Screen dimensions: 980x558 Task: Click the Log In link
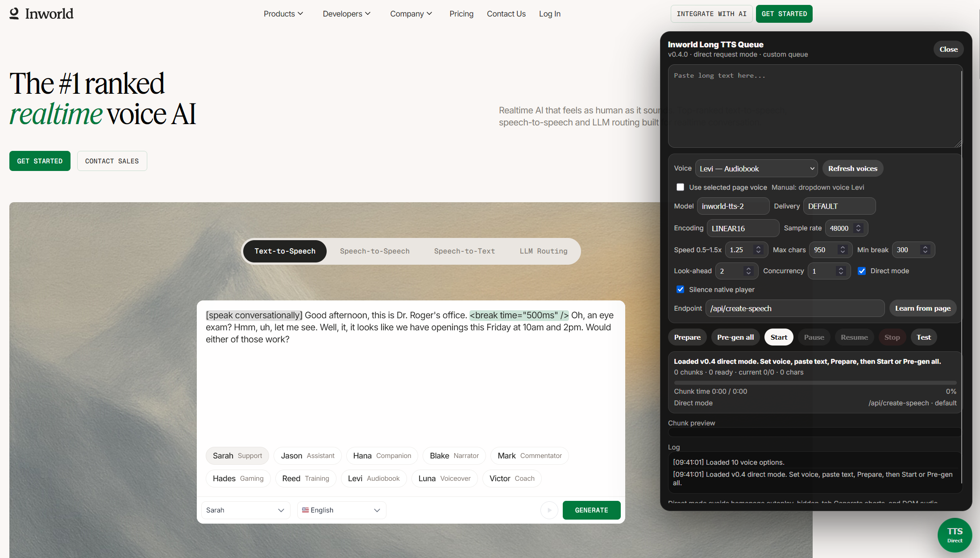pos(550,14)
